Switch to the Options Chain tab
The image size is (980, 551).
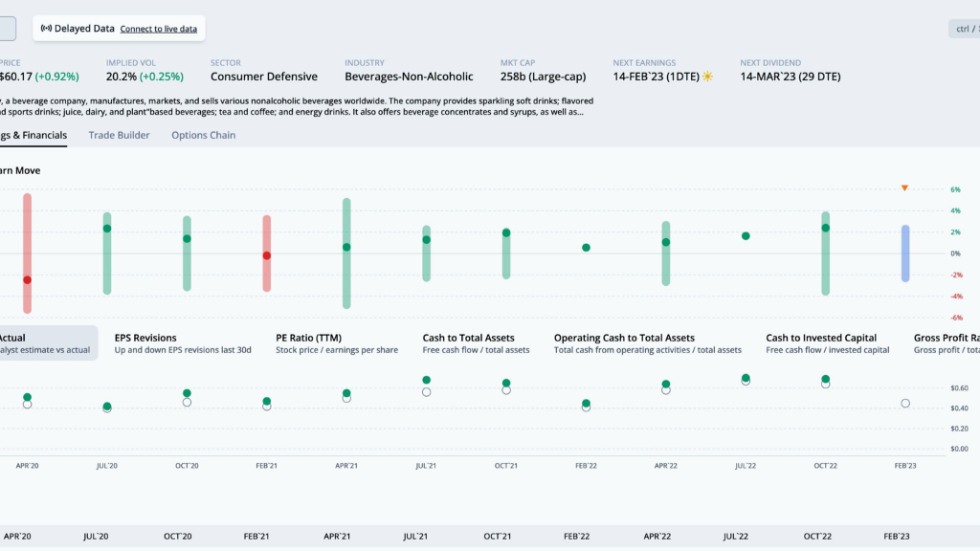coord(203,135)
